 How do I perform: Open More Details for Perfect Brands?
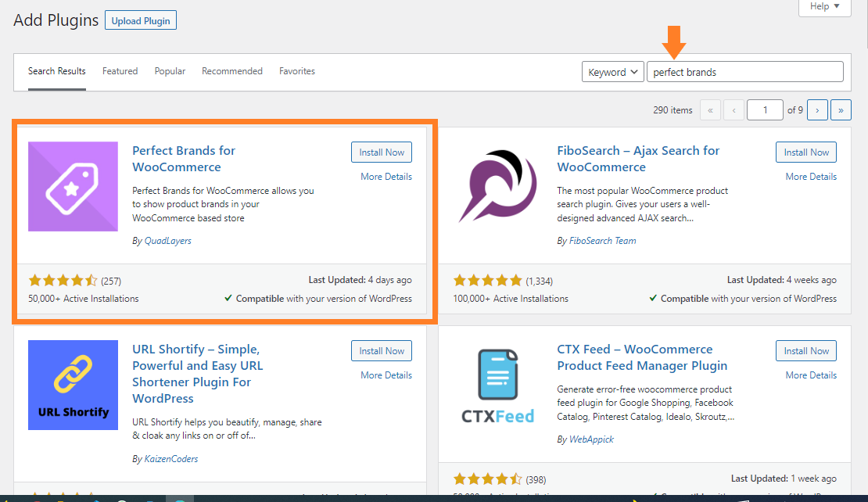pos(386,177)
